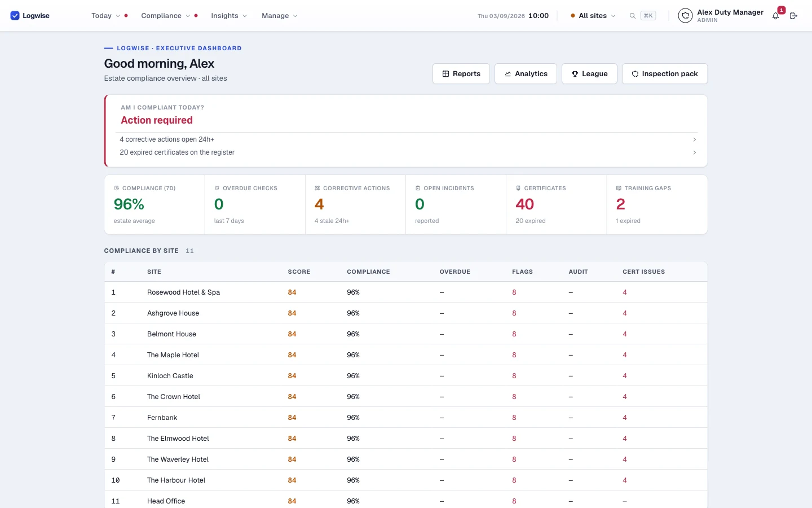Click the Training Gaps card
The height and width of the screenshot is (508, 812).
657,204
